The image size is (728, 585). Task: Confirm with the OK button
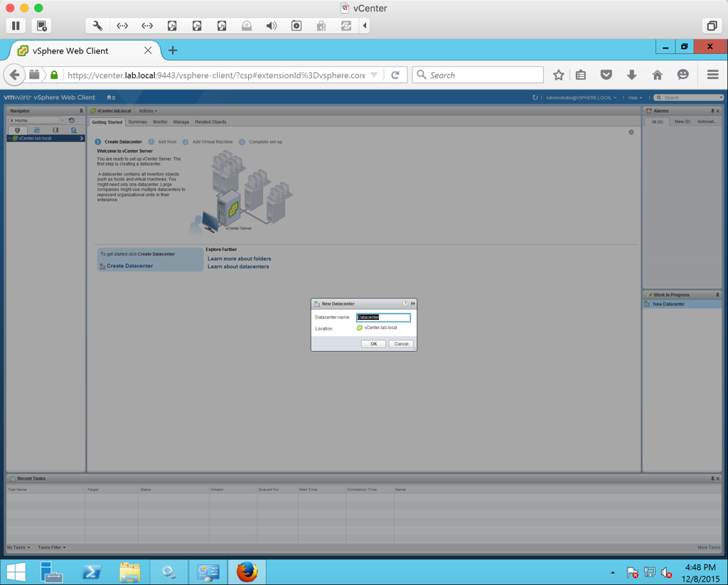pyautogui.click(x=373, y=344)
